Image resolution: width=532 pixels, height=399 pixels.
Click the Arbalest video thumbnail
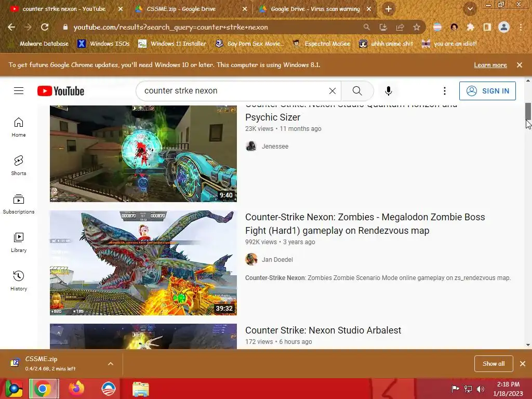(143, 336)
